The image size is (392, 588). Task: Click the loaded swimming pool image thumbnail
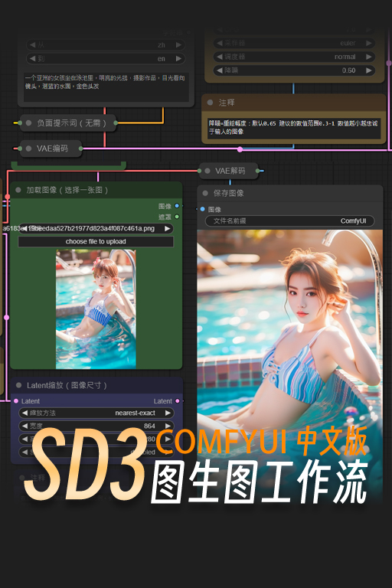96,309
